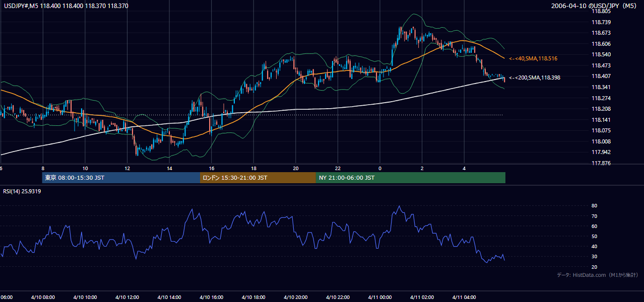
Task: Click the hour 18 tick on price chart
Action: pos(253,169)
